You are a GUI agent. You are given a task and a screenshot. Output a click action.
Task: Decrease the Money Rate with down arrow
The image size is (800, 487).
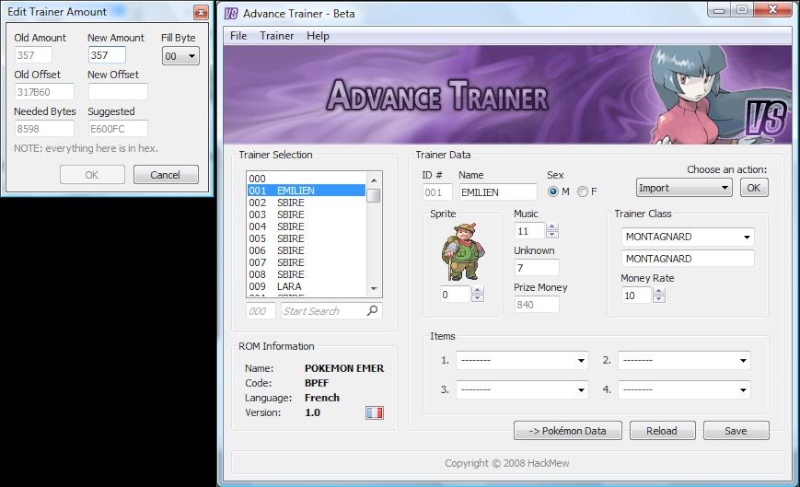coord(659,299)
